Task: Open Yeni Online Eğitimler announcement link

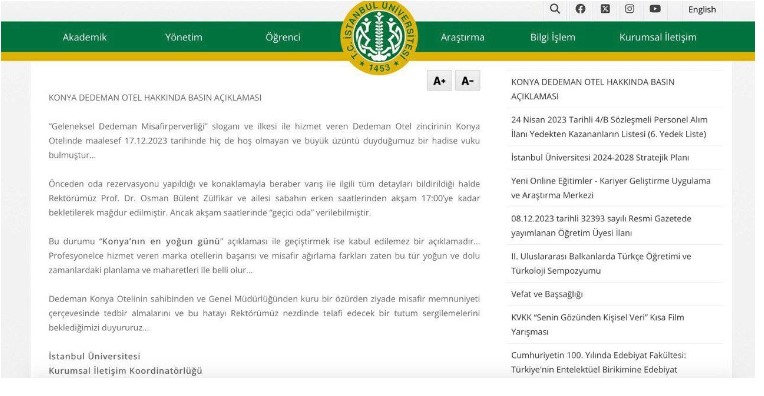Action: [611, 188]
